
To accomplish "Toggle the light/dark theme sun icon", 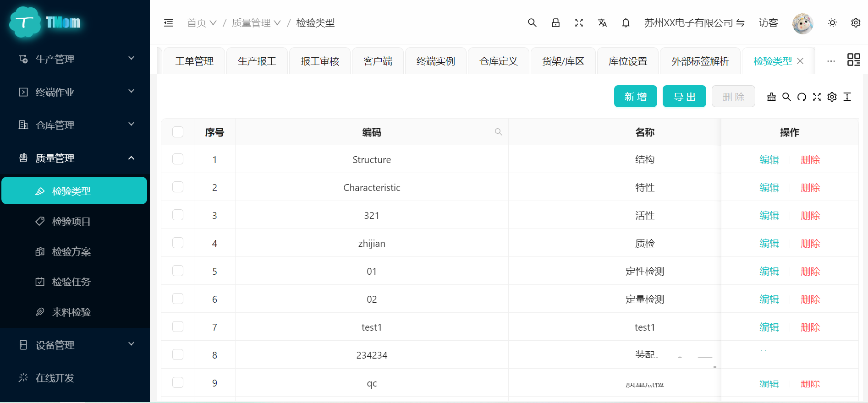I will click(x=832, y=23).
